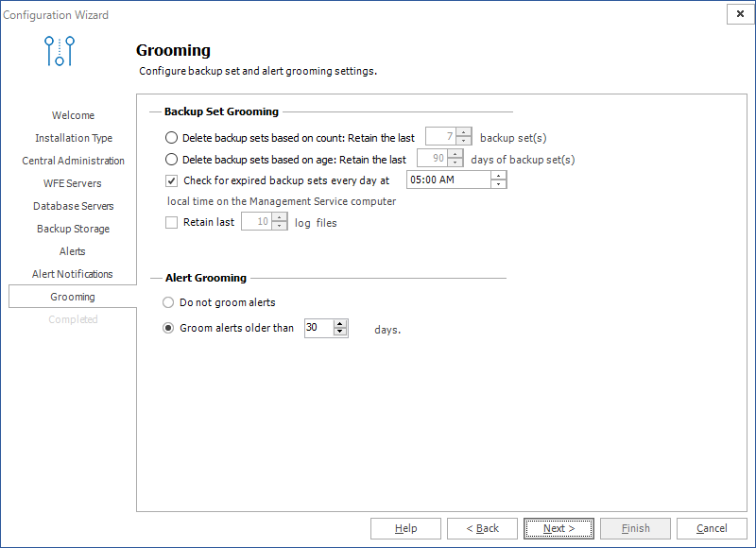Select Do not groom alerts option
This screenshot has height=548, width=756.
point(169,302)
